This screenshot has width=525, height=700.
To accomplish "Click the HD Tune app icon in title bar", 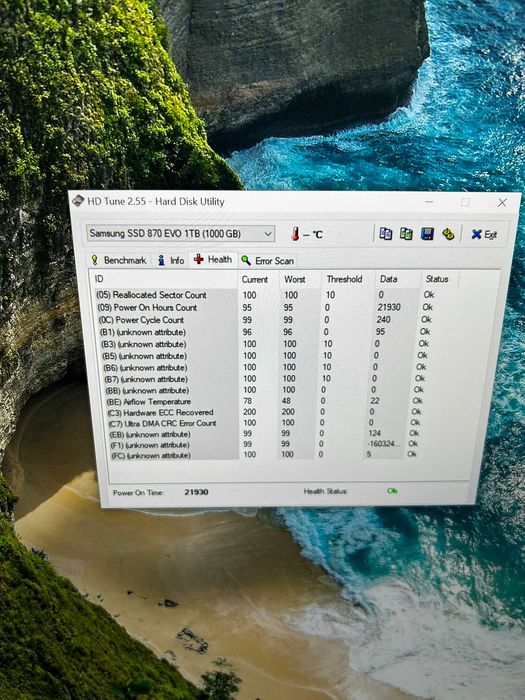I will coord(79,201).
